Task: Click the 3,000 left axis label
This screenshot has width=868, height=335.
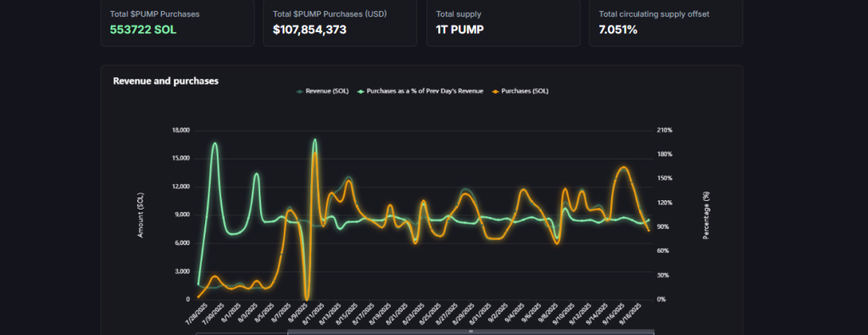Action: point(183,271)
